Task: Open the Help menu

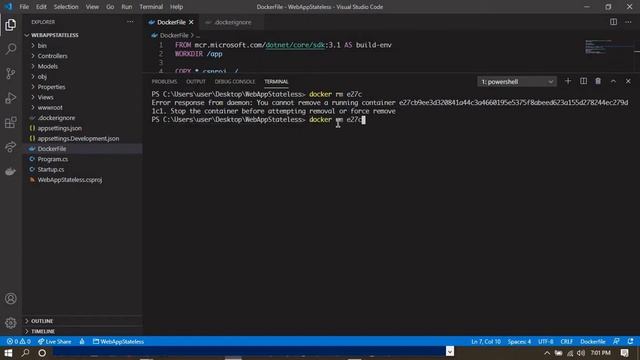Action: click(x=176, y=7)
